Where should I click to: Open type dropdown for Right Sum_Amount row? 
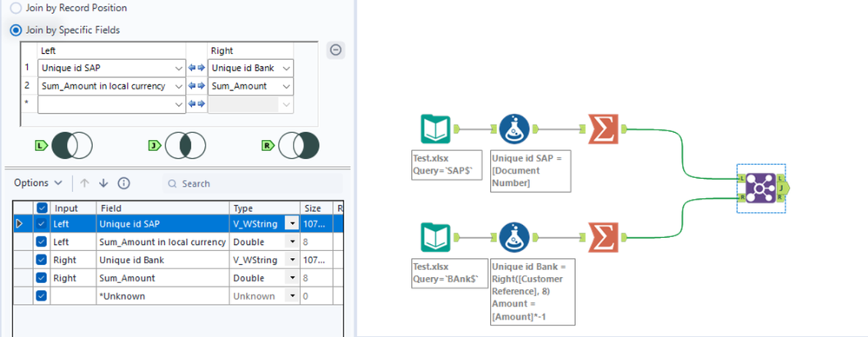coord(292,278)
